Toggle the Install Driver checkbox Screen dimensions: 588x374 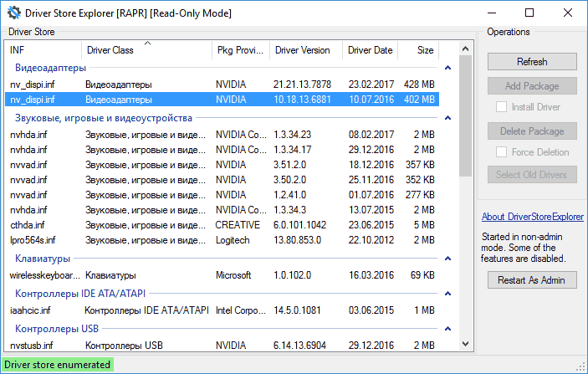(501, 107)
